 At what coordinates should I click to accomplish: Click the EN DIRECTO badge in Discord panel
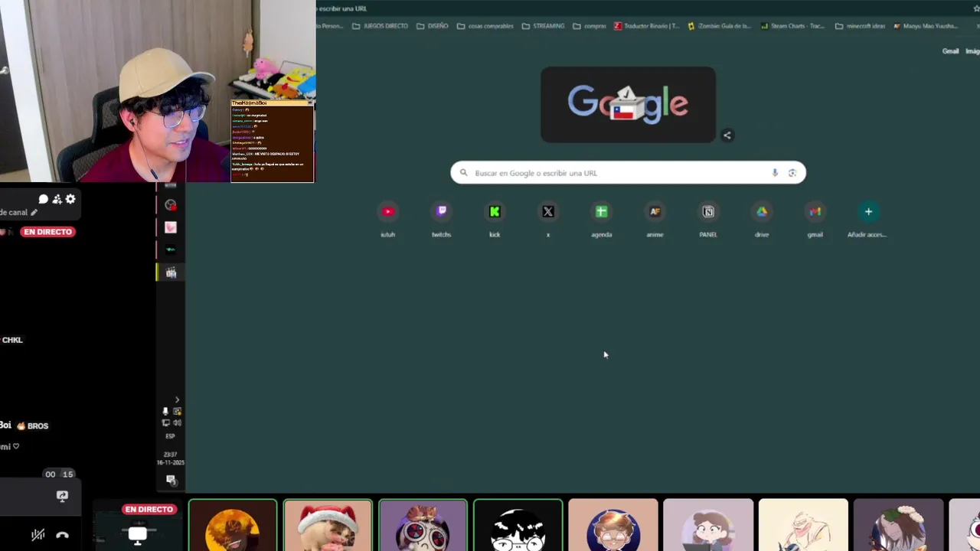tap(47, 232)
